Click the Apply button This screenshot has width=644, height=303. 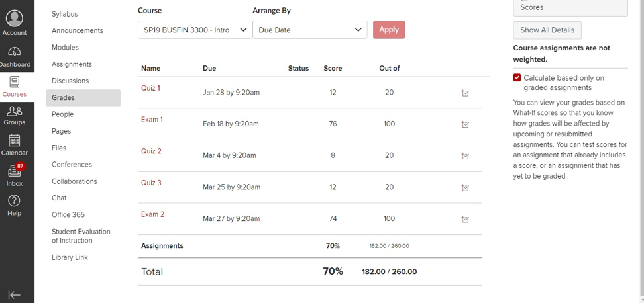(x=389, y=30)
